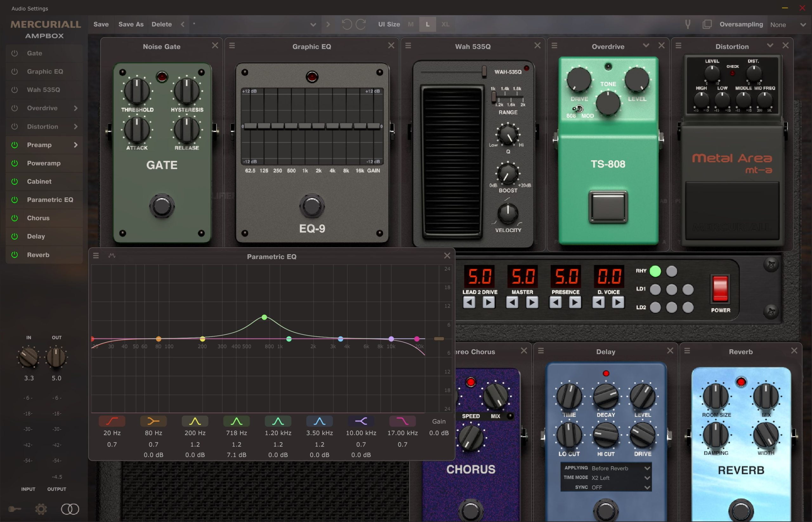Viewport: 812px width, 522px height.
Task: Toggle the Preamp power button in sidebar
Action: [14, 145]
